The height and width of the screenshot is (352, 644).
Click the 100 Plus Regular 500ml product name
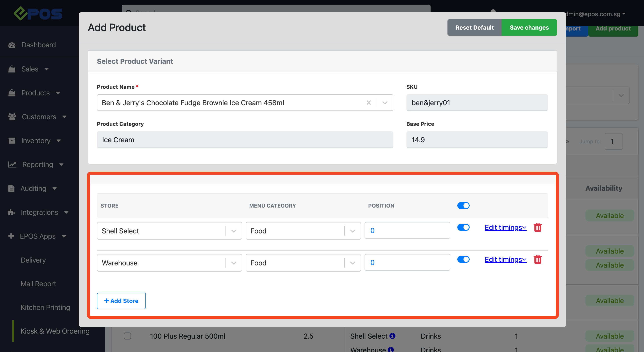pos(188,336)
